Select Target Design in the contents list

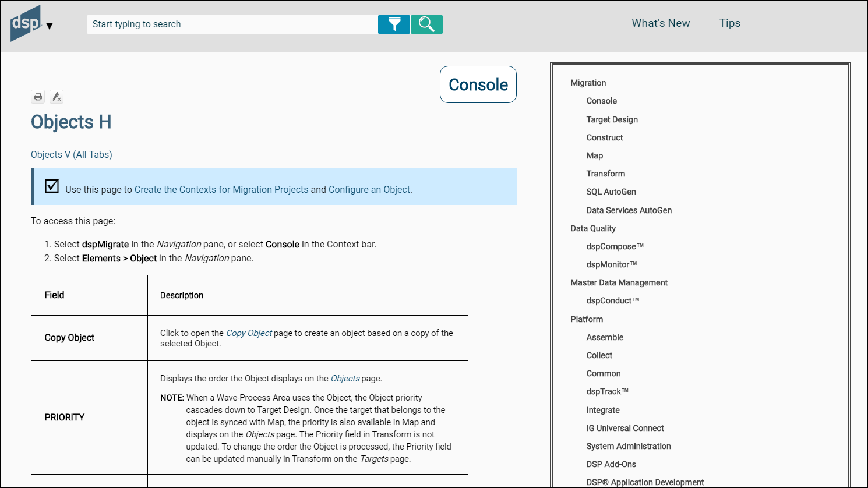click(612, 119)
